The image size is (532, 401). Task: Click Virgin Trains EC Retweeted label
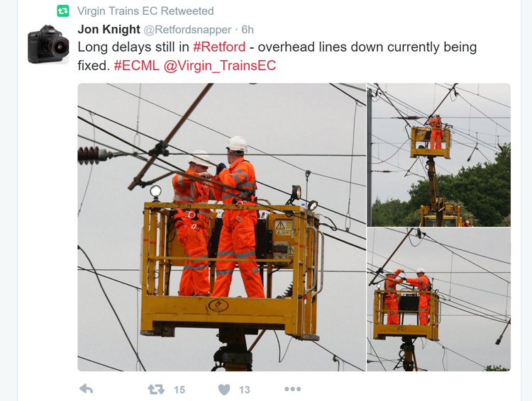pyautogui.click(x=145, y=11)
